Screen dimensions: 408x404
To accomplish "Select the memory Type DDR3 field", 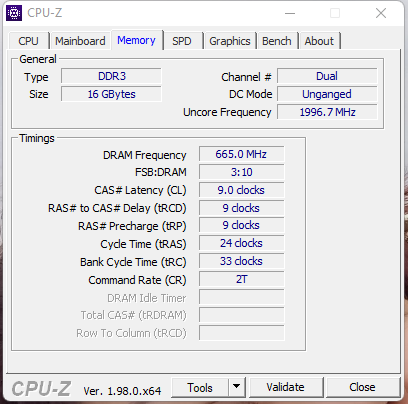I will tap(111, 76).
